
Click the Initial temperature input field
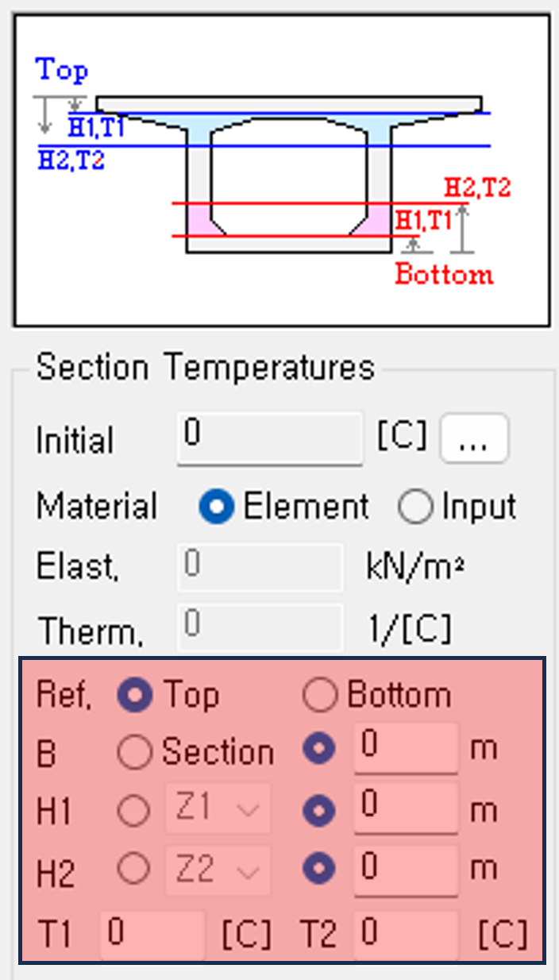tap(270, 438)
